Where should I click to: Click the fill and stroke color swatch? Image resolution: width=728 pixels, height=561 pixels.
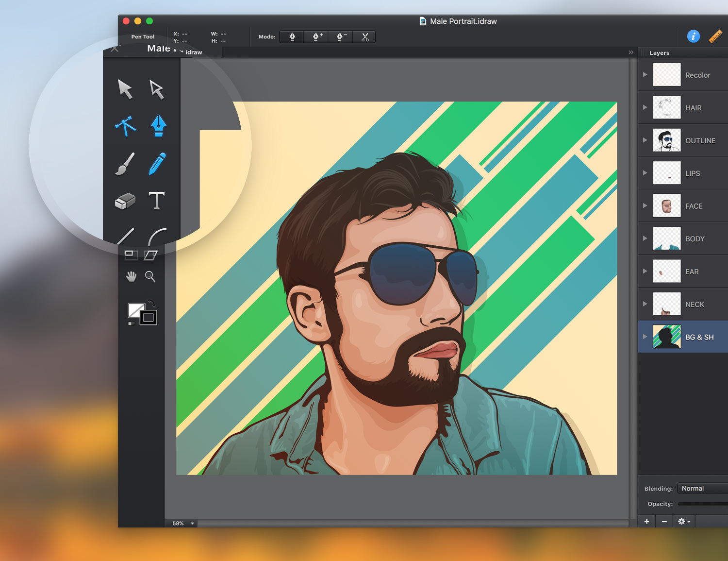pos(142,313)
